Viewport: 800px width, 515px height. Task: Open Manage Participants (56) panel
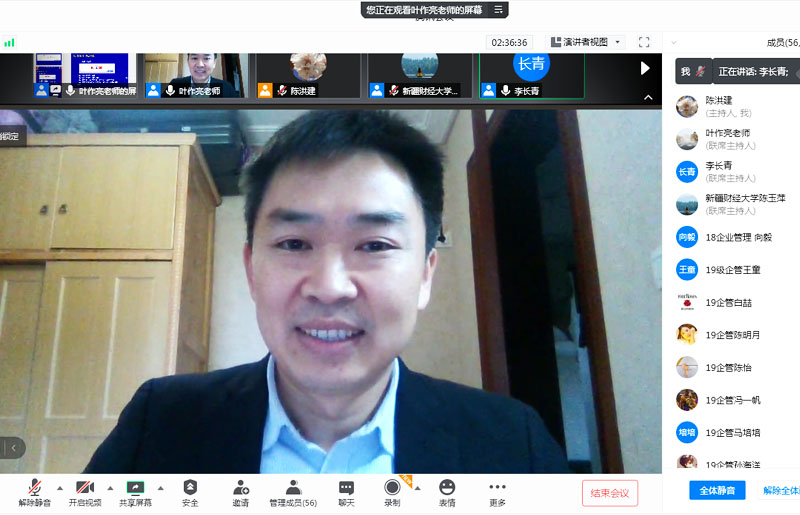point(293,490)
